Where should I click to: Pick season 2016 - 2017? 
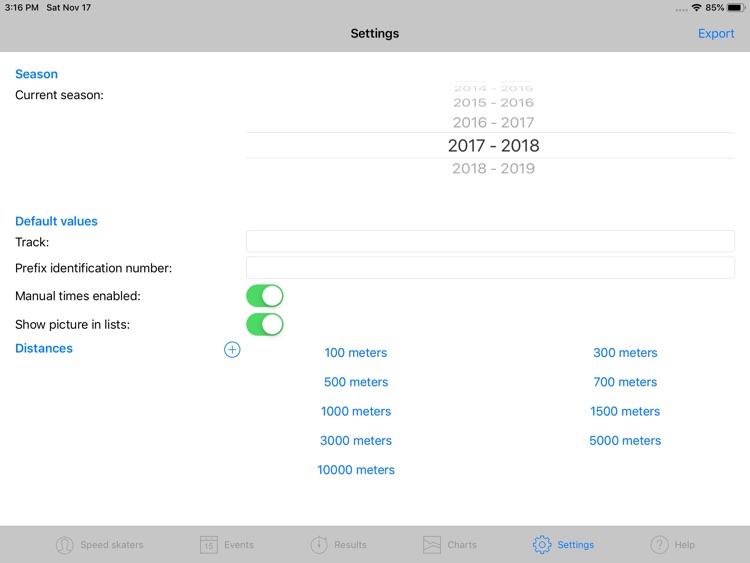click(x=493, y=123)
